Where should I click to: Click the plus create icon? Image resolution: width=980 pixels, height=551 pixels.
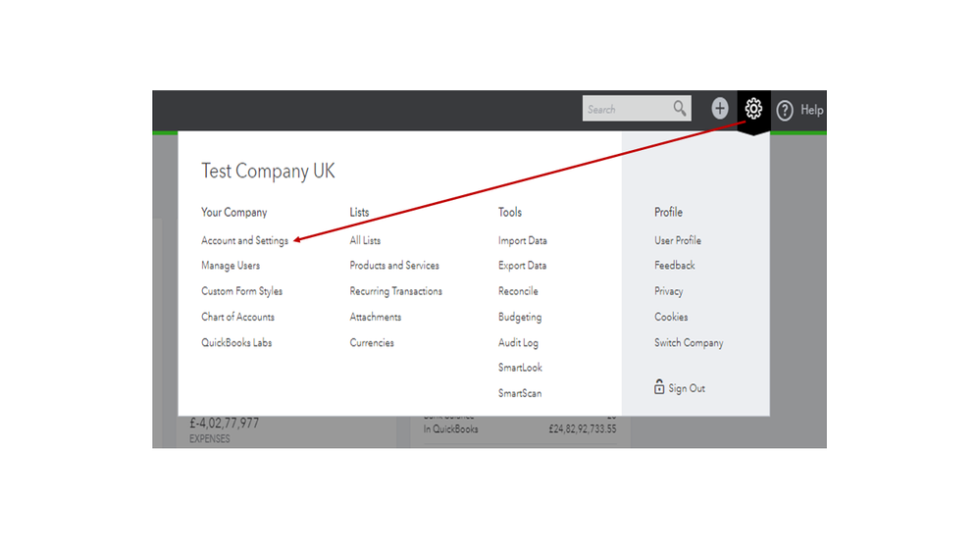point(719,109)
